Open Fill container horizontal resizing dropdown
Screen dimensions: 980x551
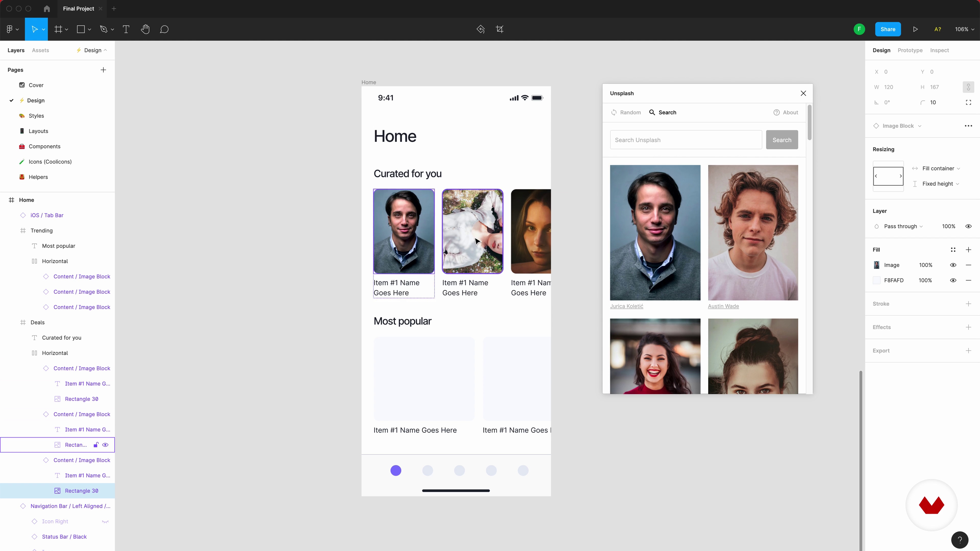[941, 168]
